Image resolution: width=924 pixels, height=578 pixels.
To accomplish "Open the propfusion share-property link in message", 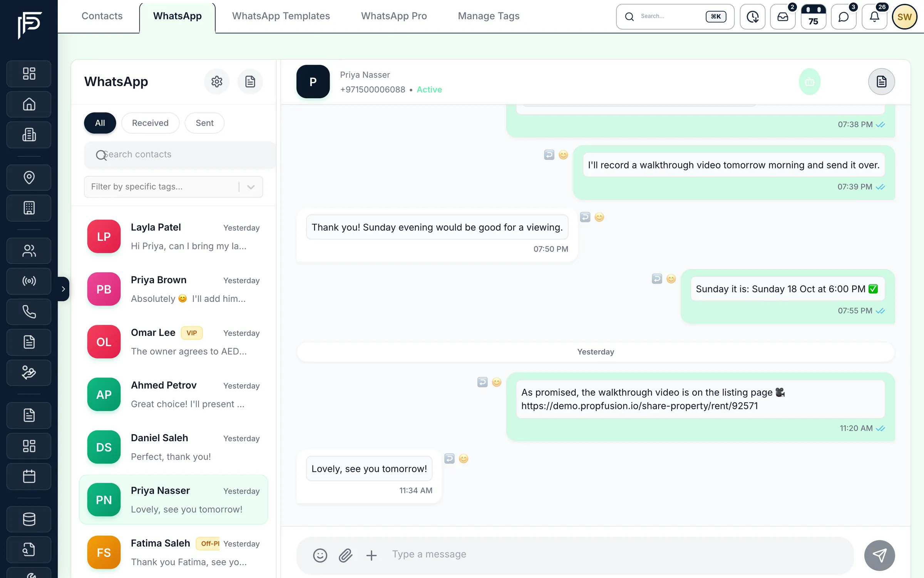I will coord(639,406).
